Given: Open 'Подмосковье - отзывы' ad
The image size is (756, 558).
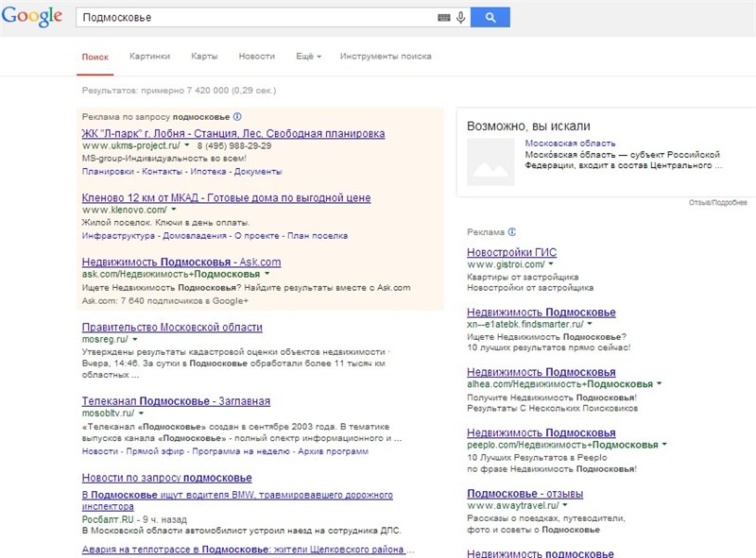Looking at the screenshot, I should (x=525, y=494).
